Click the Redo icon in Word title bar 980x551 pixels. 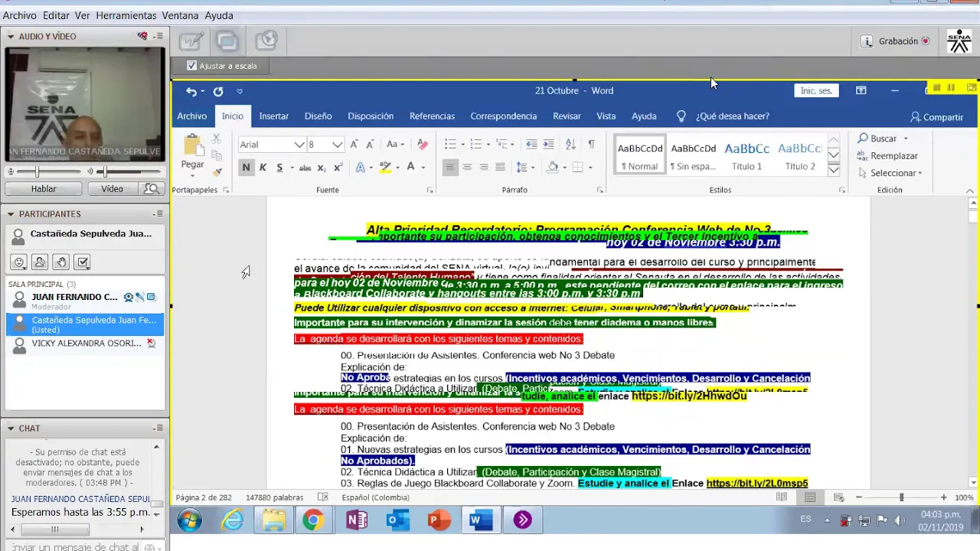[218, 91]
